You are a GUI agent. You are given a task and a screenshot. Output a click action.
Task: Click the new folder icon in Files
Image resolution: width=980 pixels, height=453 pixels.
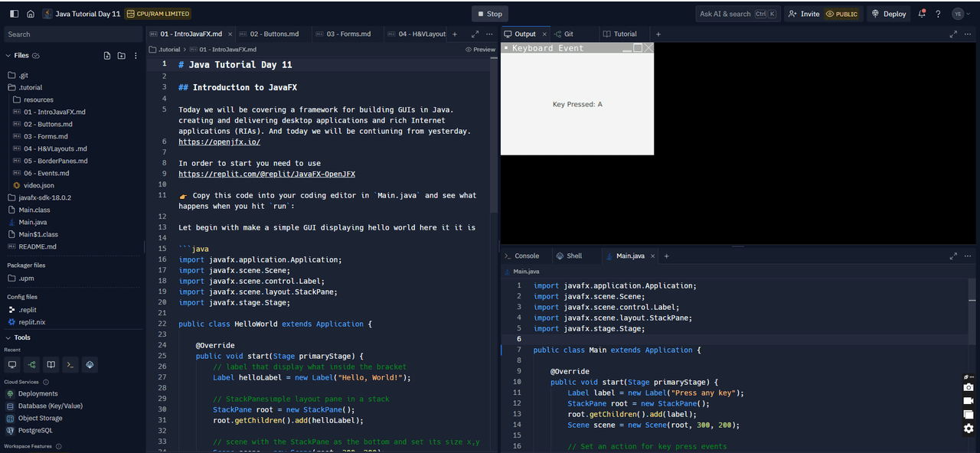tap(121, 56)
